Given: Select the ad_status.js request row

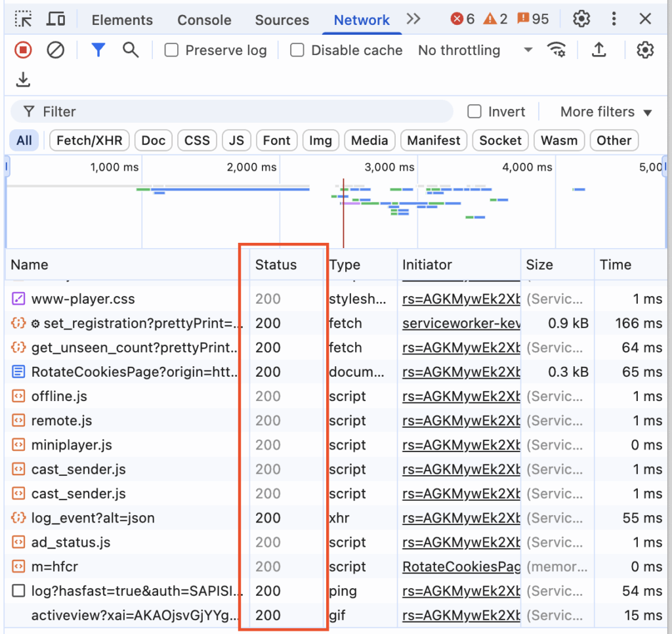Looking at the screenshot, I should pos(336,542).
